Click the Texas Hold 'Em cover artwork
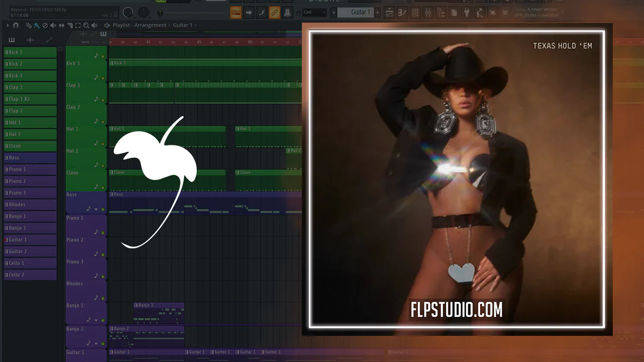 pos(457,179)
